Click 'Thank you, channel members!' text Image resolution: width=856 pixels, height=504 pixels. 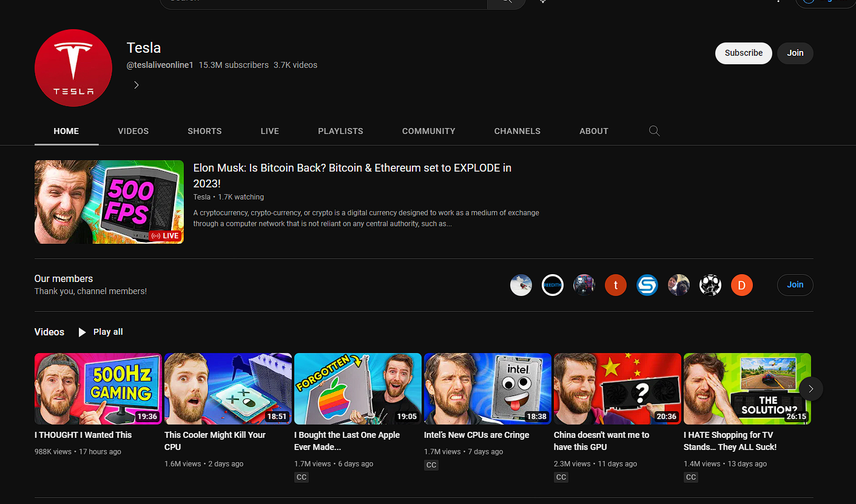pos(90,291)
